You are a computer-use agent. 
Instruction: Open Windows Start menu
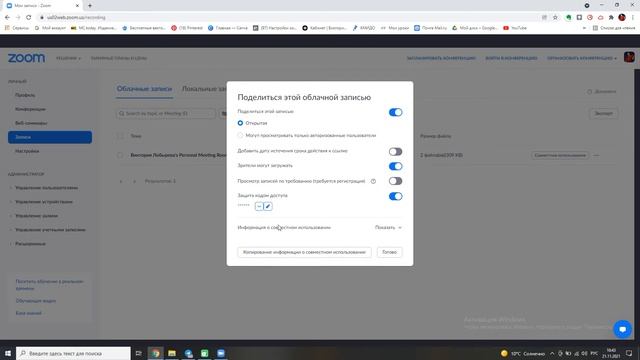click(7, 353)
